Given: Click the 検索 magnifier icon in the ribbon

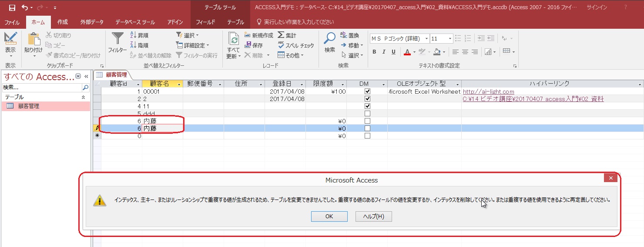Looking at the screenshot, I should (329, 38).
